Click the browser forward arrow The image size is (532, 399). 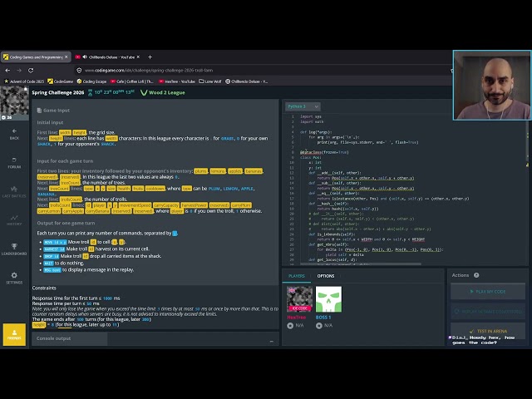pyautogui.click(x=19, y=70)
